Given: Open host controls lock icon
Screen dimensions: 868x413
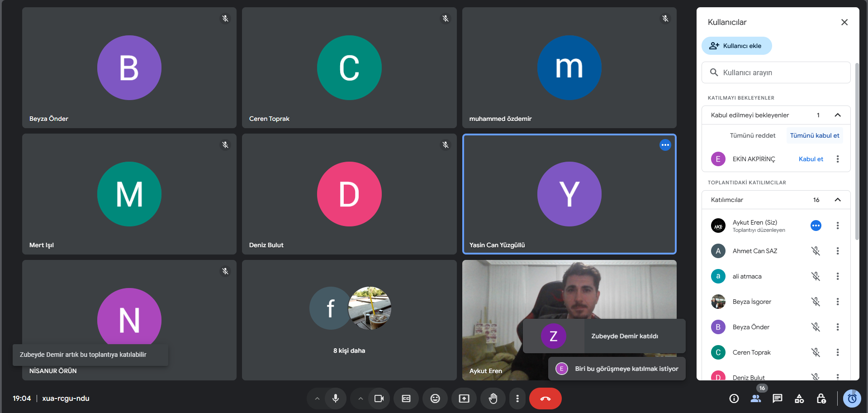Looking at the screenshot, I should (821, 399).
